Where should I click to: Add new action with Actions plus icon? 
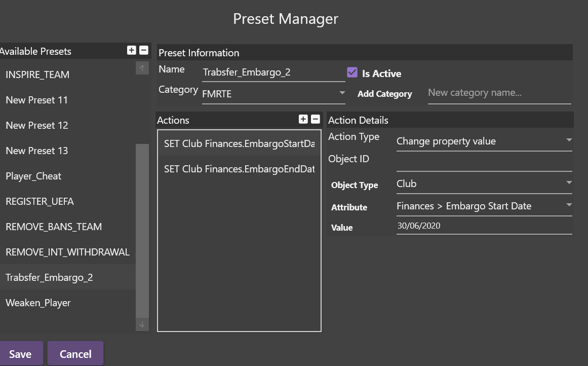tap(303, 119)
